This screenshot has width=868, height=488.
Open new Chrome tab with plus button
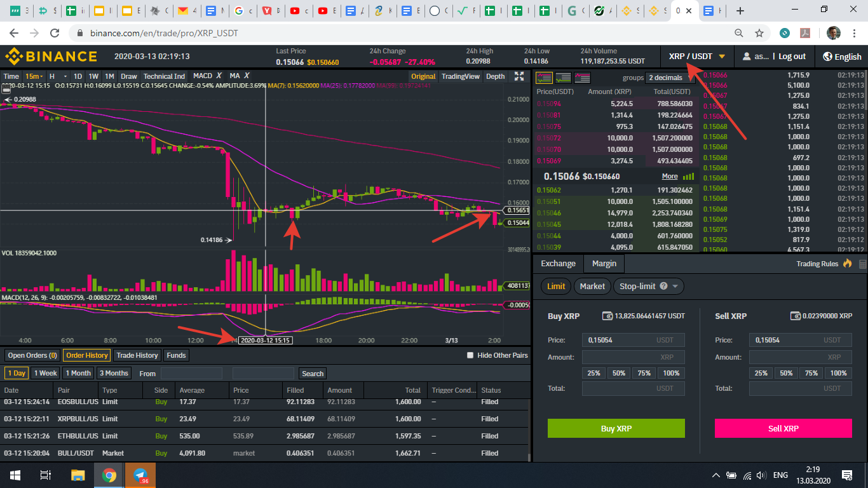740,10
